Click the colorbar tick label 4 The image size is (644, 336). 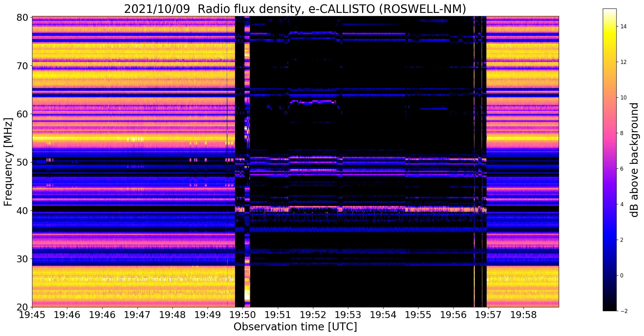(621, 204)
